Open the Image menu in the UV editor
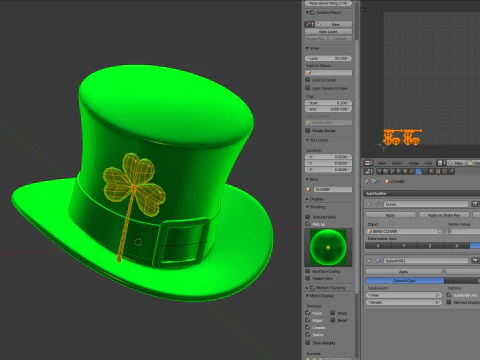 (414, 163)
